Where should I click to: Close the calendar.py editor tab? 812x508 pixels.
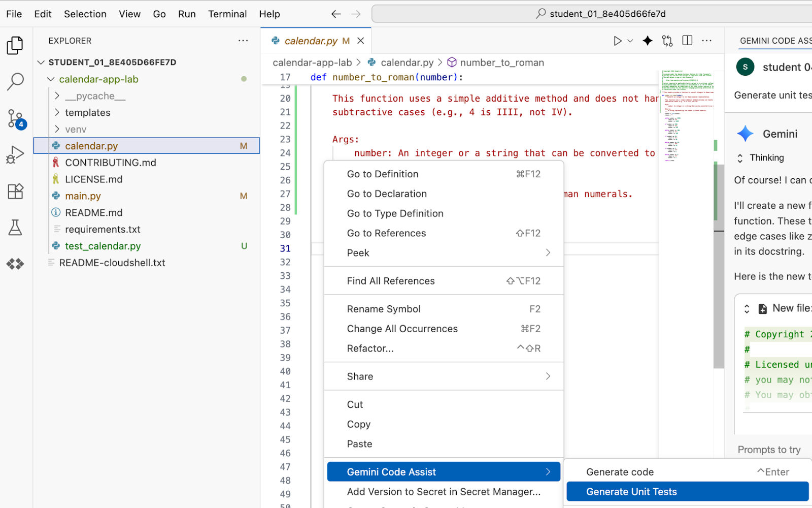tap(361, 41)
